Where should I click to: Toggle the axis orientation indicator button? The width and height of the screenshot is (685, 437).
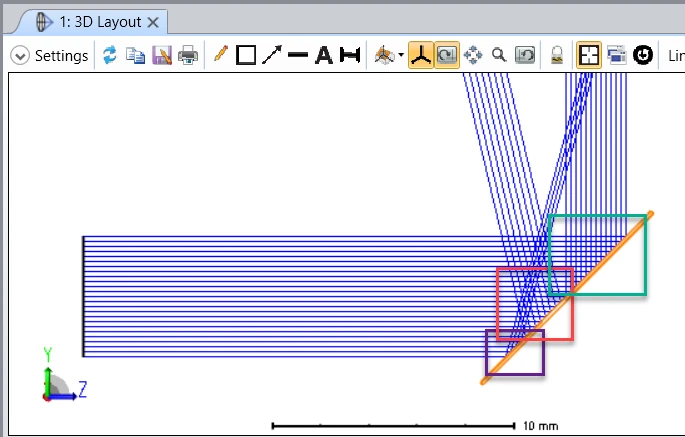coord(421,55)
